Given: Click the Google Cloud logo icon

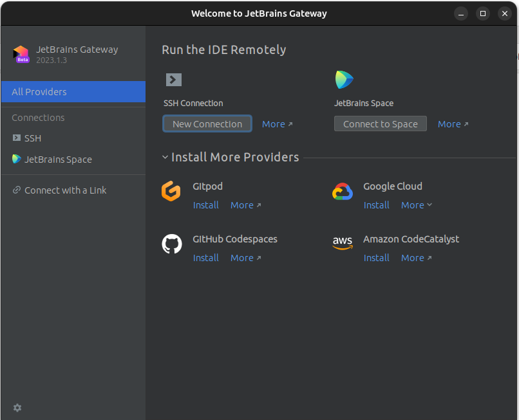Looking at the screenshot, I should 343,192.
